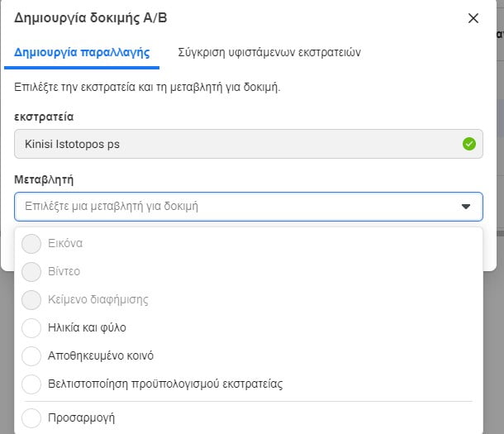This screenshot has width=504, height=434.
Task: Click the Κείμενο διαφήμισης label text
Action: pos(98,299)
